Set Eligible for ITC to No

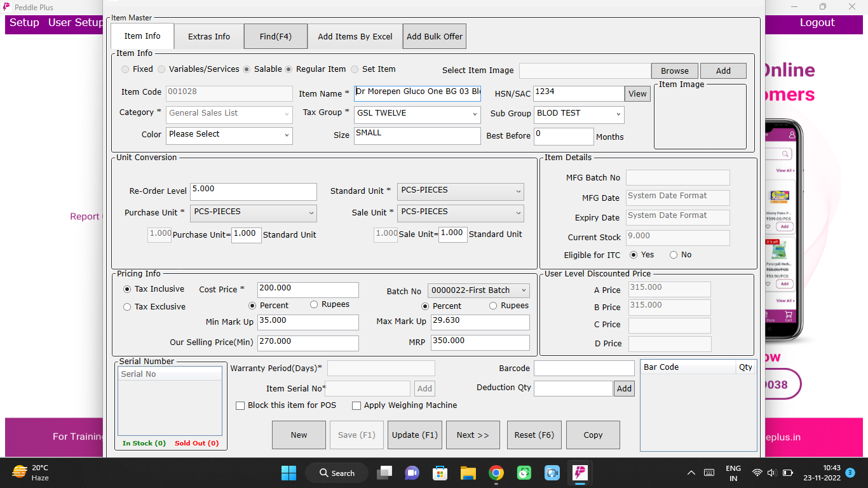pyautogui.click(x=672, y=254)
